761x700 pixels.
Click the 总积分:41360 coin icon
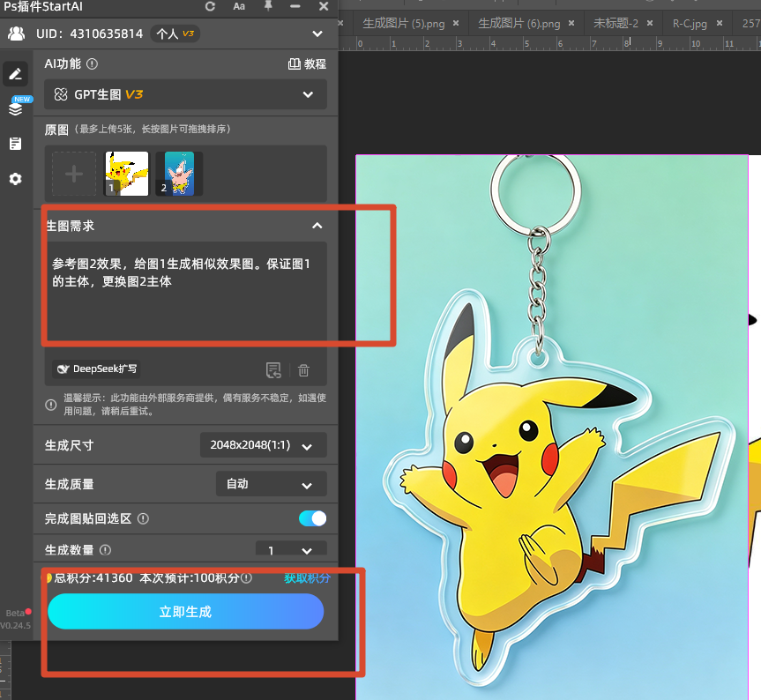point(49,577)
